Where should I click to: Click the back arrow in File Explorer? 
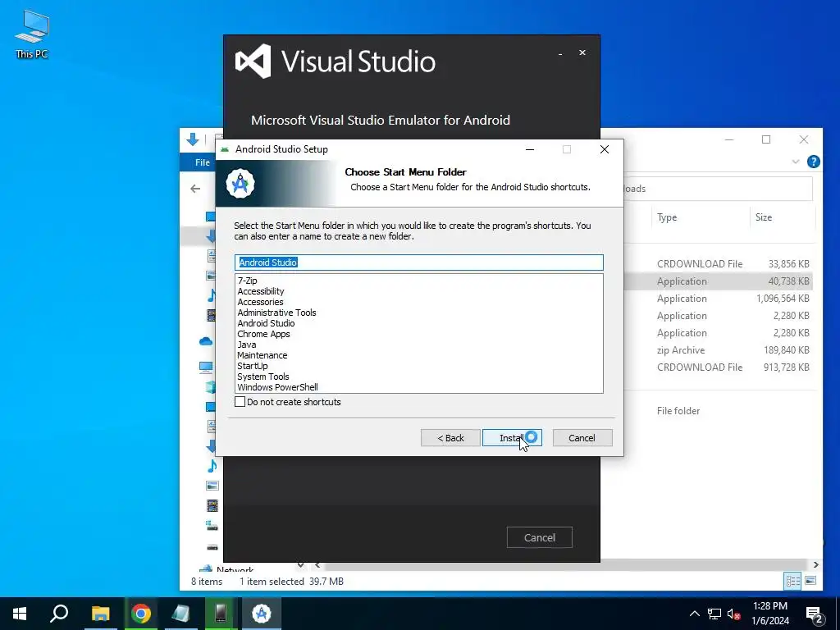pyautogui.click(x=195, y=189)
